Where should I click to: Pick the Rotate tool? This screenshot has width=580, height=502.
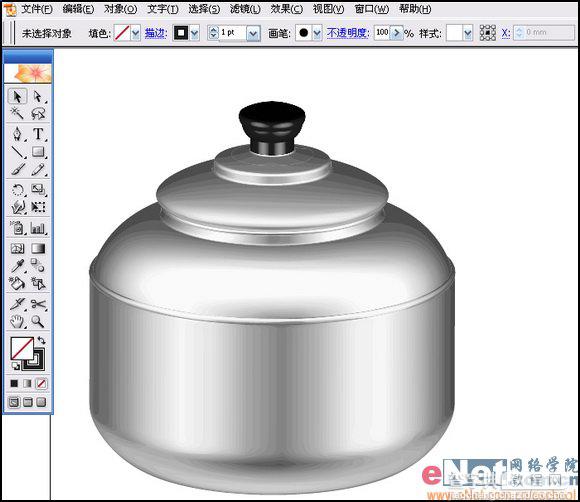pos(17,189)
